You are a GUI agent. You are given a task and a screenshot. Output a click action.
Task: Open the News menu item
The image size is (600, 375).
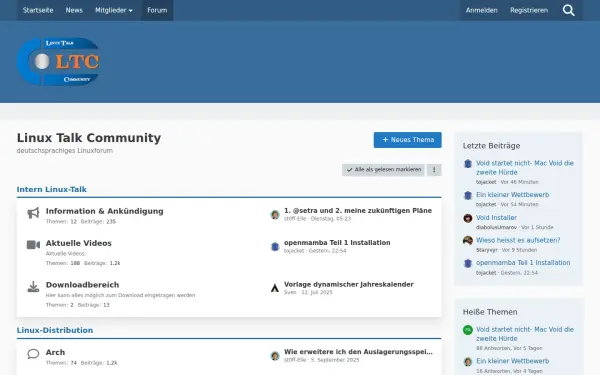(74, 10)
